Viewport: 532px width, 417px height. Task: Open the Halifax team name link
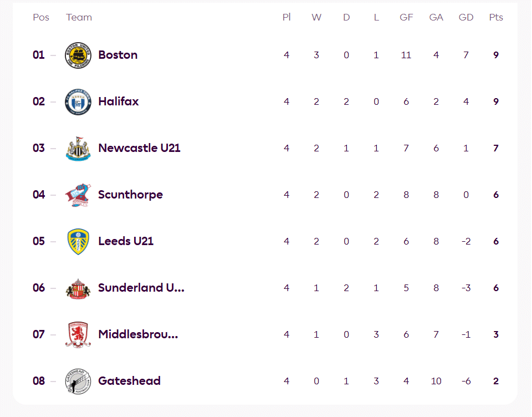pyautogui.click(x=119, y=101)
